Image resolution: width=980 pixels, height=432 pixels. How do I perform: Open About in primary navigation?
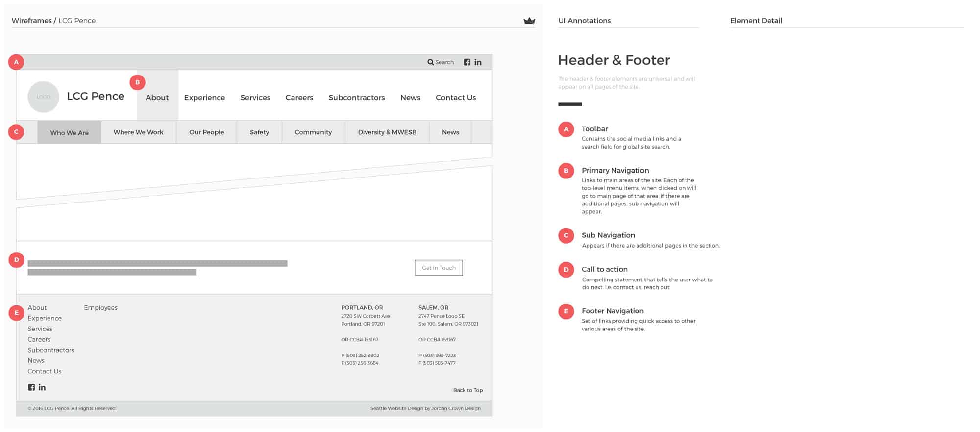coord(157,98)
